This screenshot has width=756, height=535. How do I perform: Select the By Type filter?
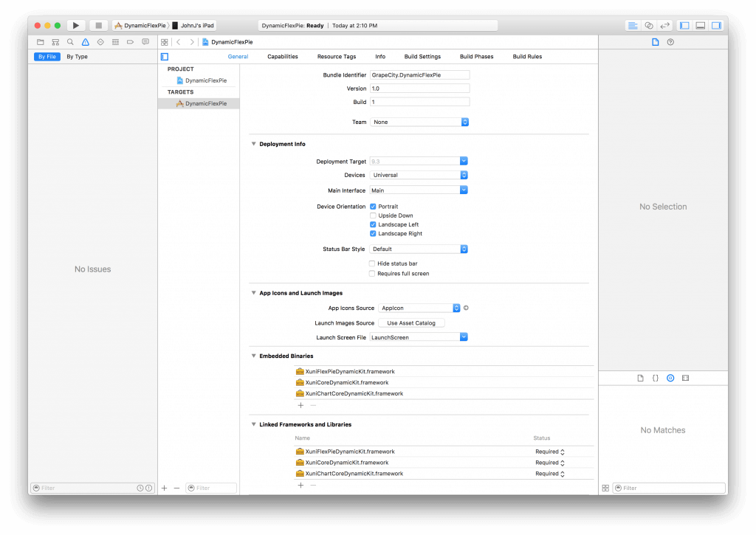tap(77, 57)
